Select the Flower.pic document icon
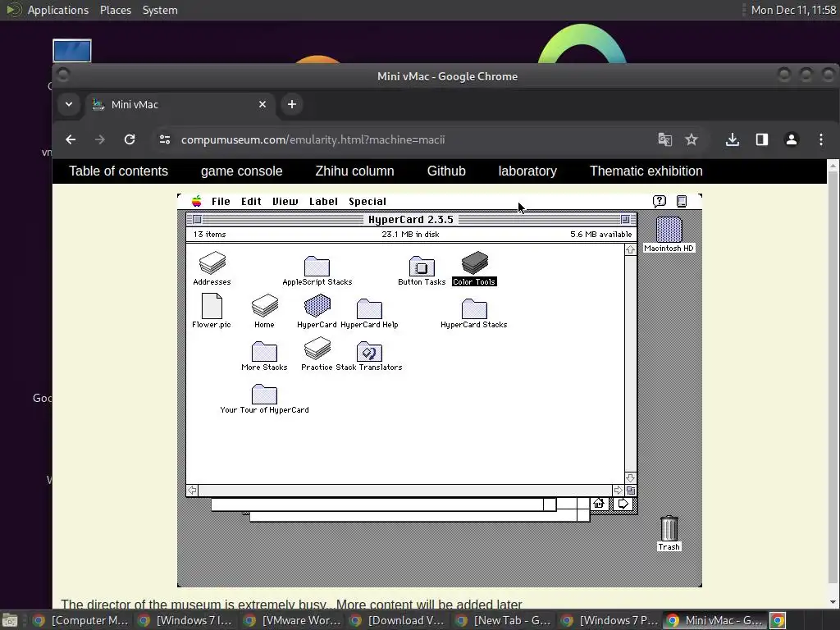 coord(212,306)
